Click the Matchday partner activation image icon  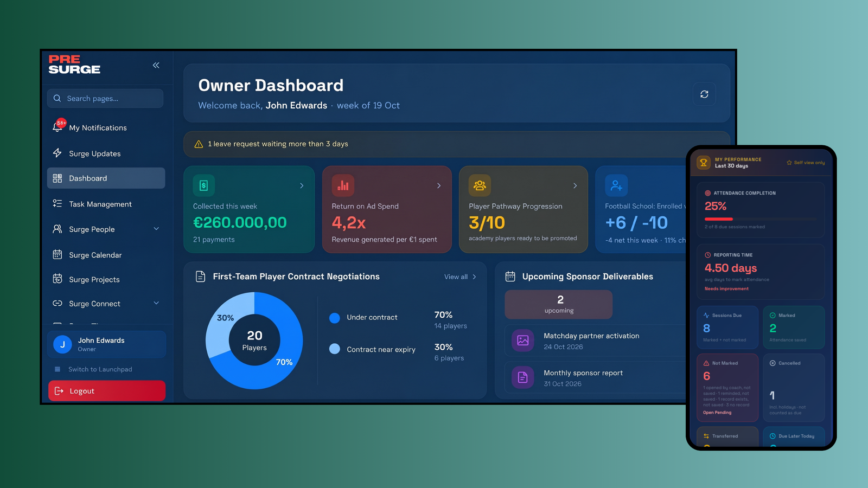pos(523,341)
